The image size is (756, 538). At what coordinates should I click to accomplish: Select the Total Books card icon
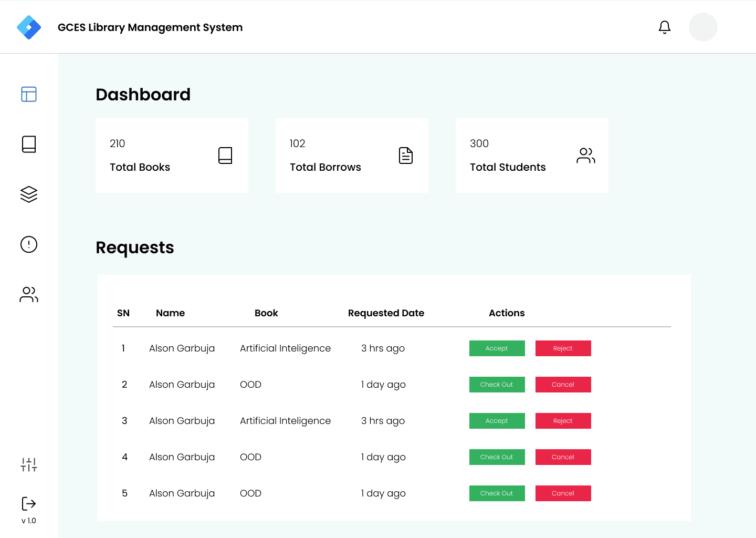225,155
